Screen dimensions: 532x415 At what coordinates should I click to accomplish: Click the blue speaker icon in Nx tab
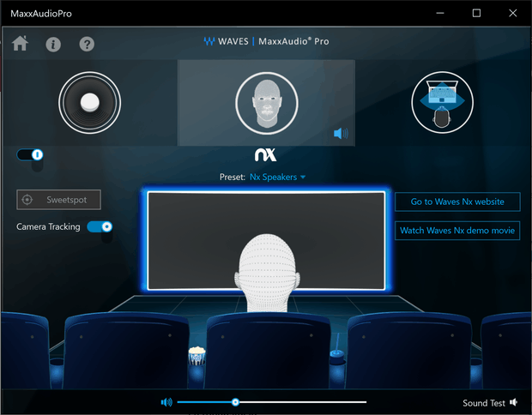[x=341, y=133]
